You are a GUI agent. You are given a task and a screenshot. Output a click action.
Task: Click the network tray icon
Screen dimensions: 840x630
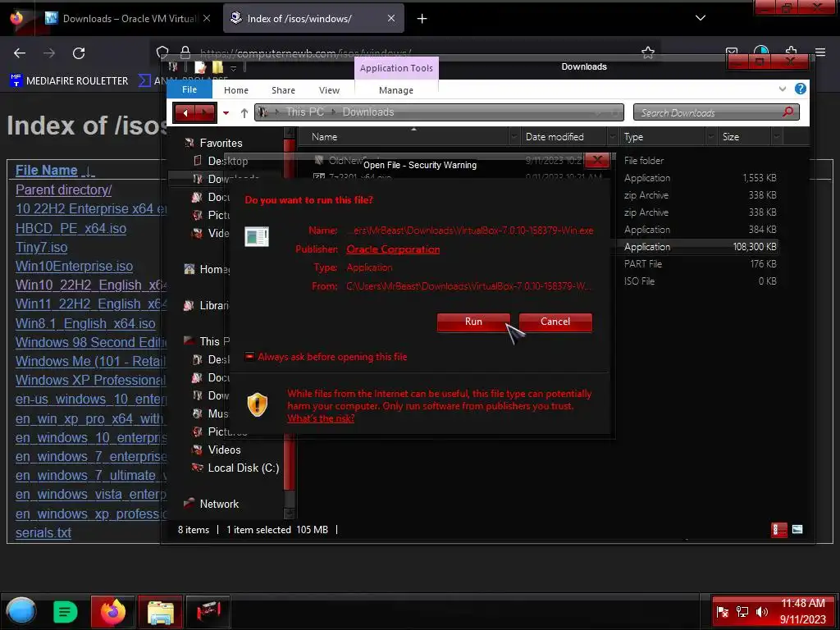point(742,612)
